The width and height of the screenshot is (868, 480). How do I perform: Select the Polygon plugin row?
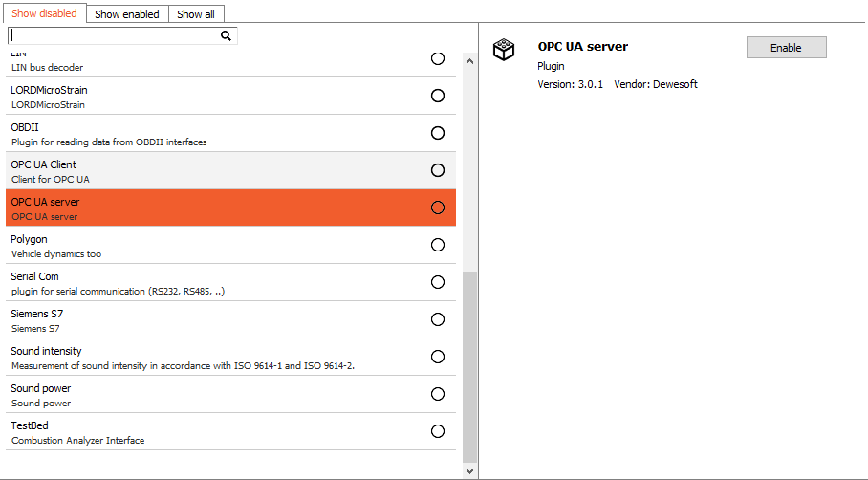tap(230, 246)
